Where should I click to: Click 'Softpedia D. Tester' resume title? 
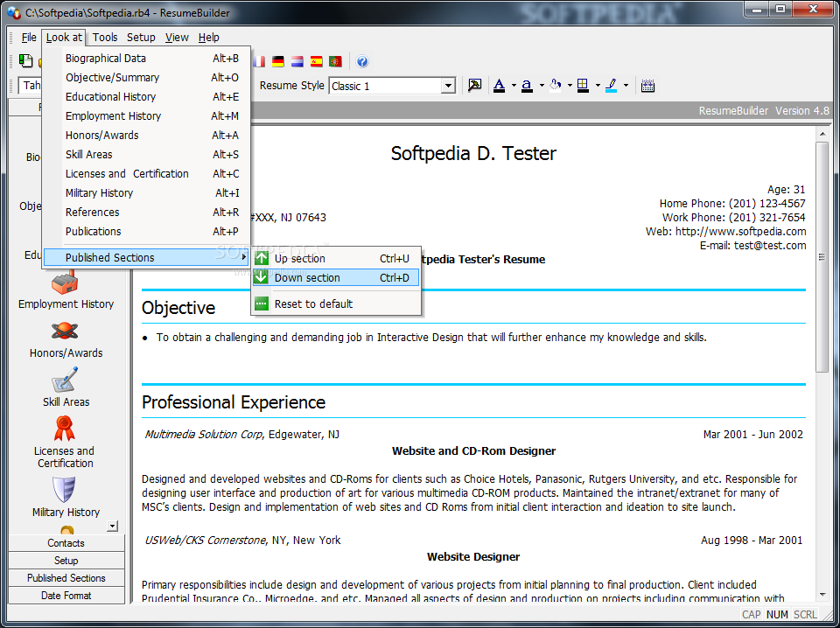[473, 154]
